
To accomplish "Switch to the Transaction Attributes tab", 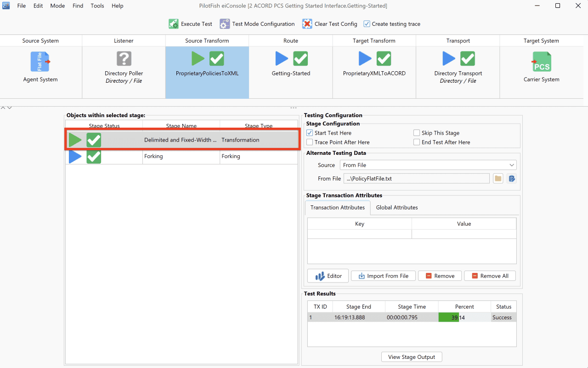I will click(338, 208).
